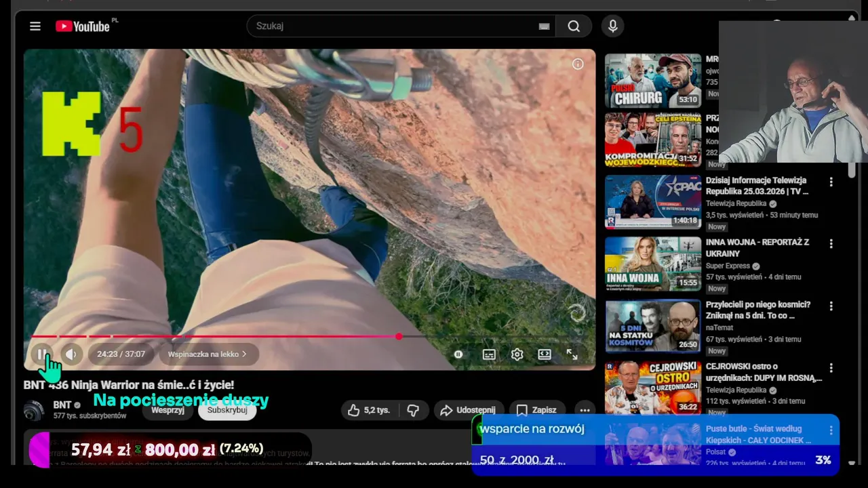Open the Cejrowski Ostro video thumbnail
The width and height of the screenshot is (868, 488).
[x=653, y=387]
